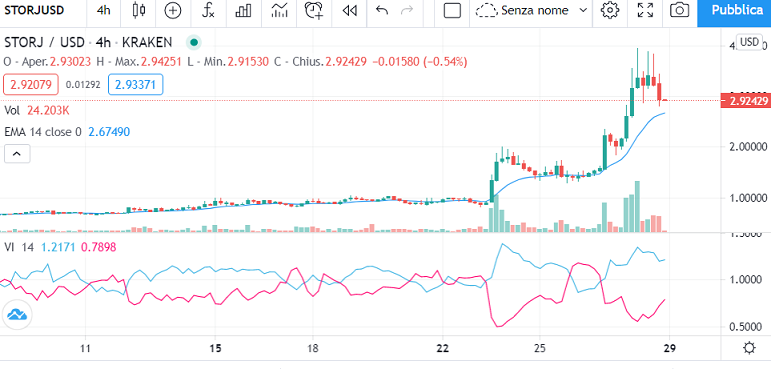Click the 2.92079 sell price button
The width and height of the screenshot is (771, 369).
click(31, 85)
